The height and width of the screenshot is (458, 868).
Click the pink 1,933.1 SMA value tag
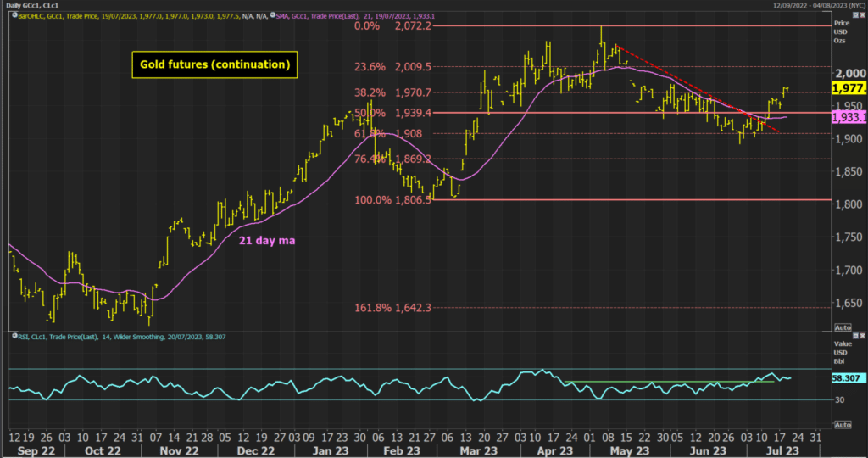coord(849,116)
